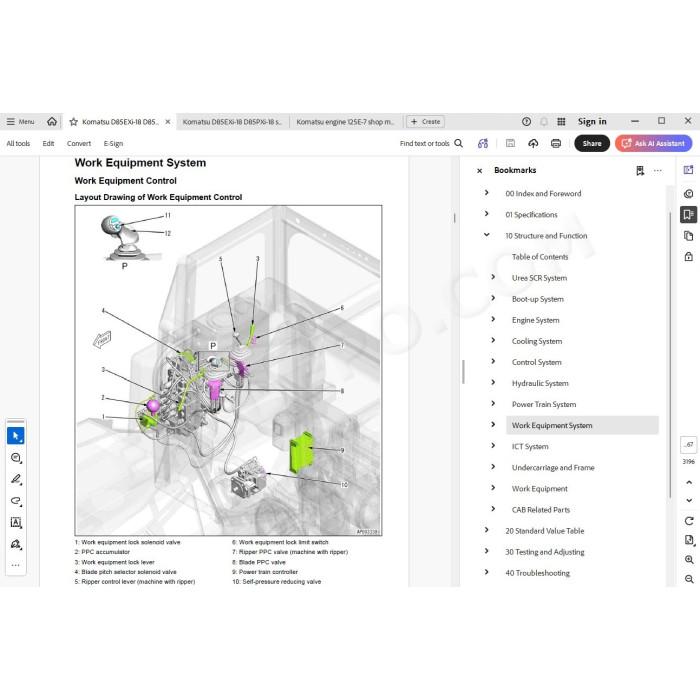
Task: Select the highlighter pen tool
Action: 16,479
